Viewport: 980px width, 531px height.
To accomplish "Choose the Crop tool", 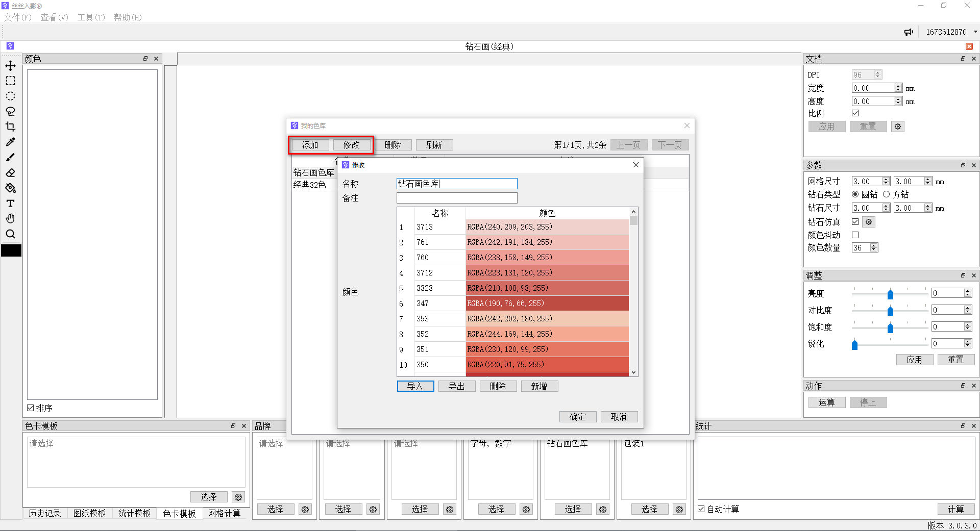I will 10,127.
